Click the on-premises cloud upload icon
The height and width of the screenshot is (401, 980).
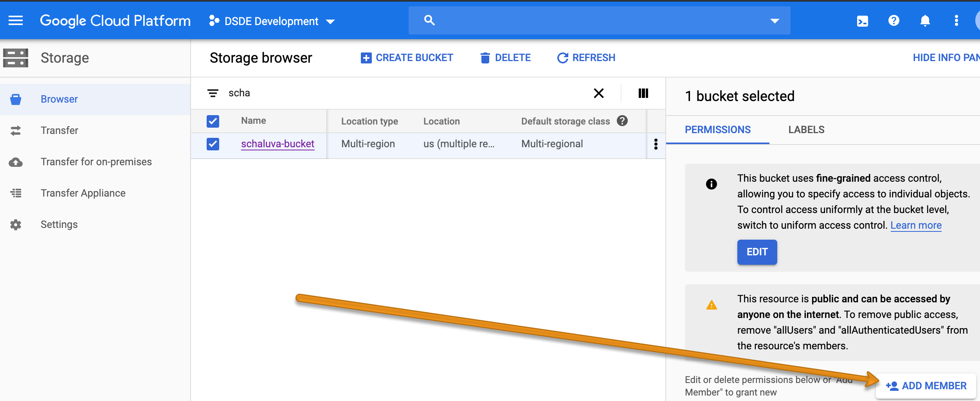tap(16, 162)
